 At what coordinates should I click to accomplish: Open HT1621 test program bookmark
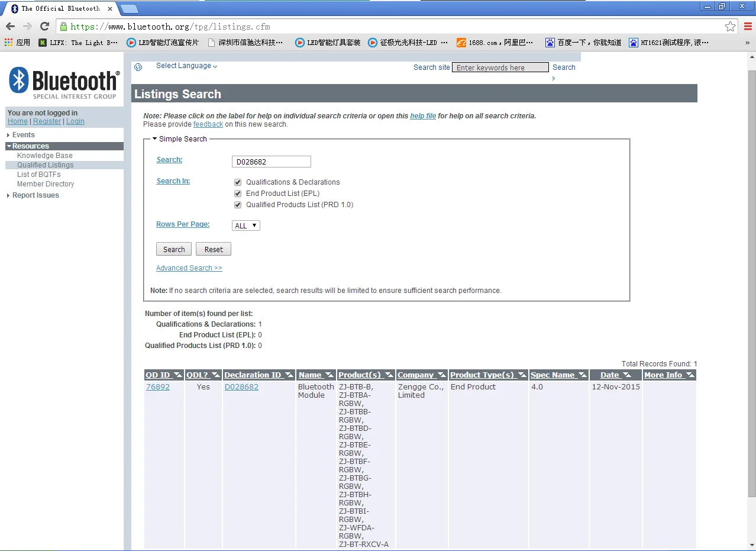(668, 43)
